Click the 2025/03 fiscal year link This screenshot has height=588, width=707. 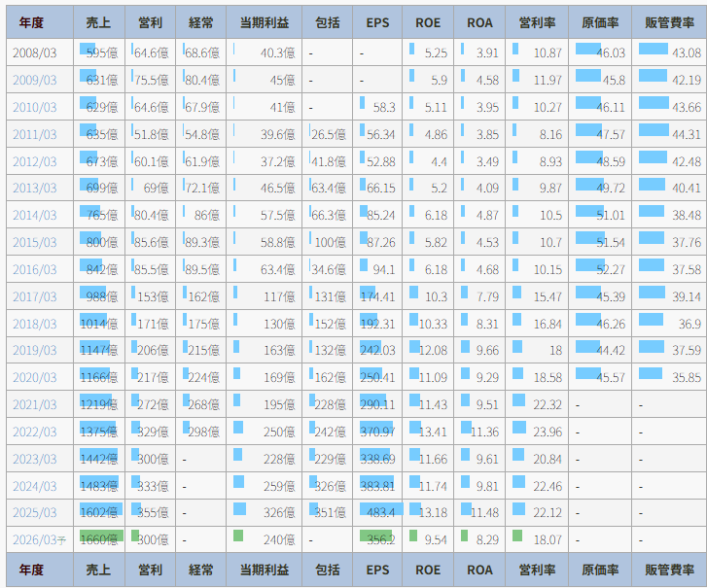point(35,512)
